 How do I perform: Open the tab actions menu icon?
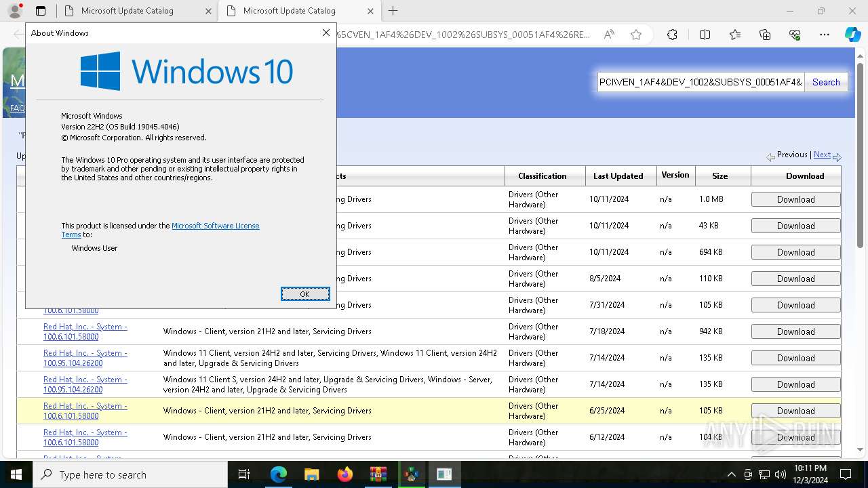[x=41, y=11]
